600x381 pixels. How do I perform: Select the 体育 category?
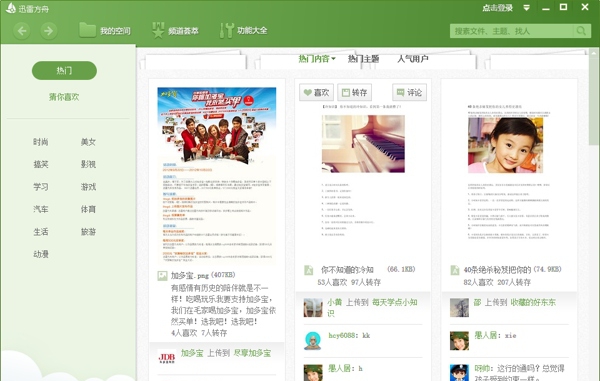coord(88,209)
